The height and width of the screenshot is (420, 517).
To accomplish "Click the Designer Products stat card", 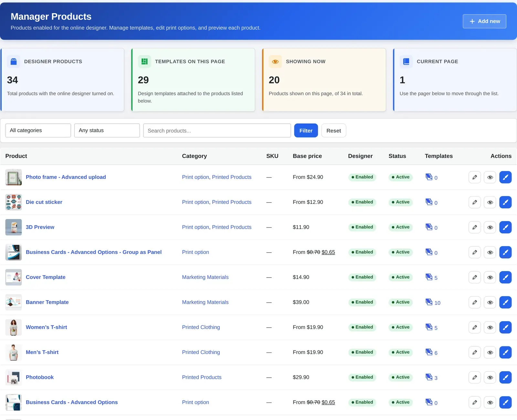I will [62, 80].
